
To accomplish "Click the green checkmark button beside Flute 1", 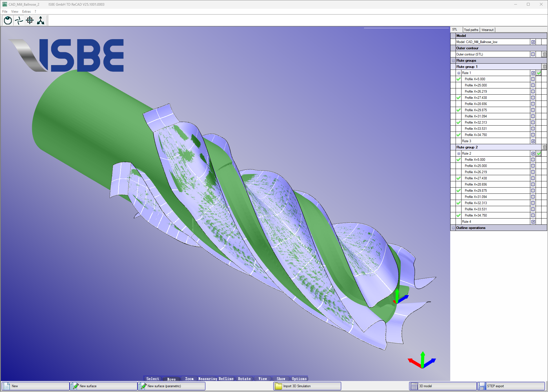I will coord(539,73).
